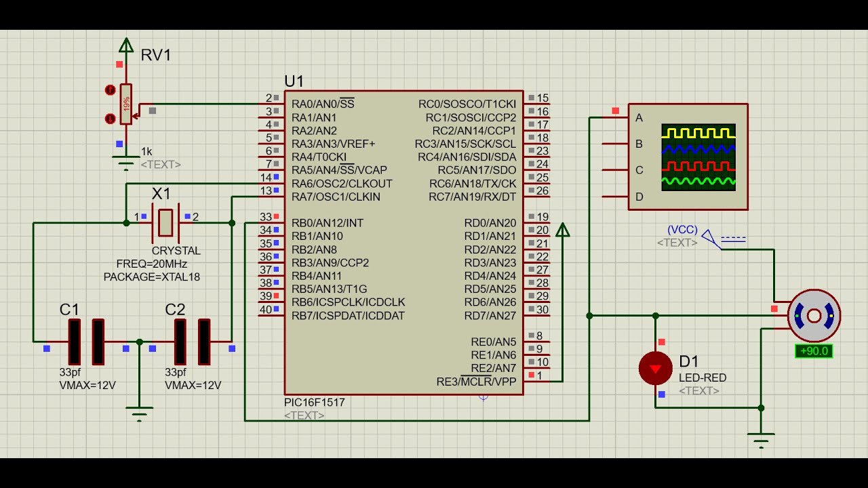
Task: Click the RV1 potentiometer increase arrow button
Action: 110,89
